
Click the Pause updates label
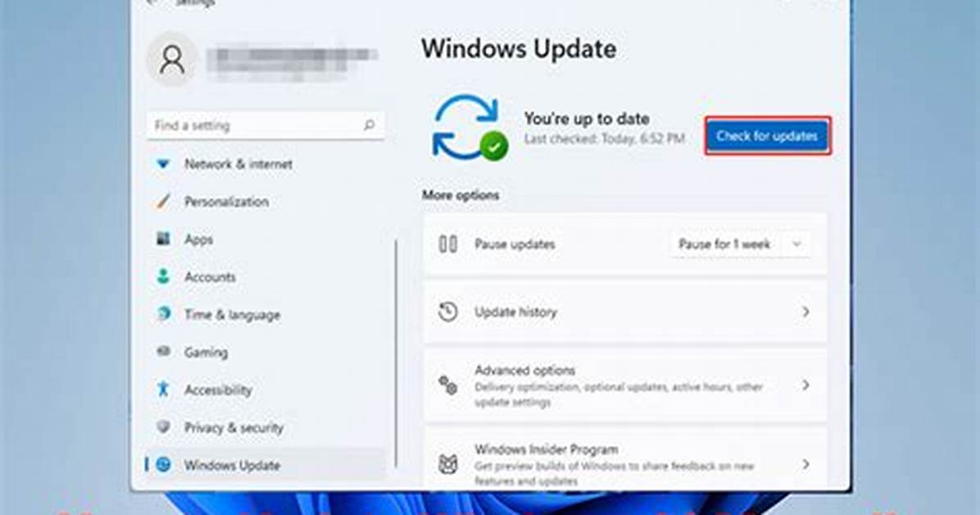[515, 244]
